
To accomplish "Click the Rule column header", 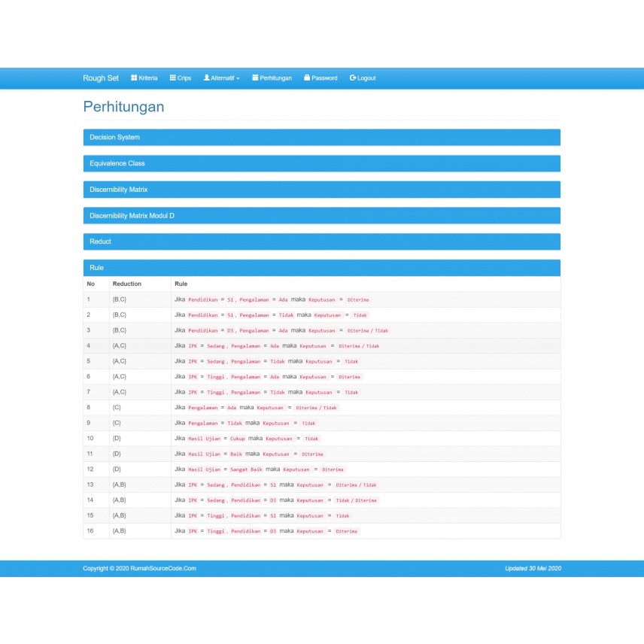I will click(x=181, y=284).
